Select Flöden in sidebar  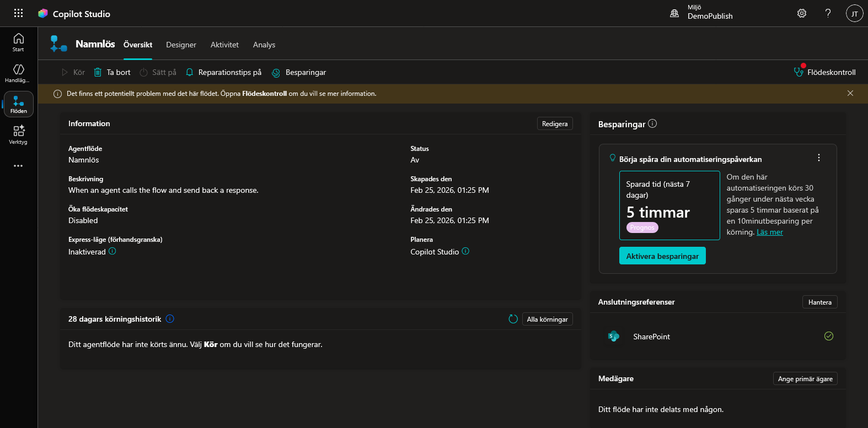(18, 104)
